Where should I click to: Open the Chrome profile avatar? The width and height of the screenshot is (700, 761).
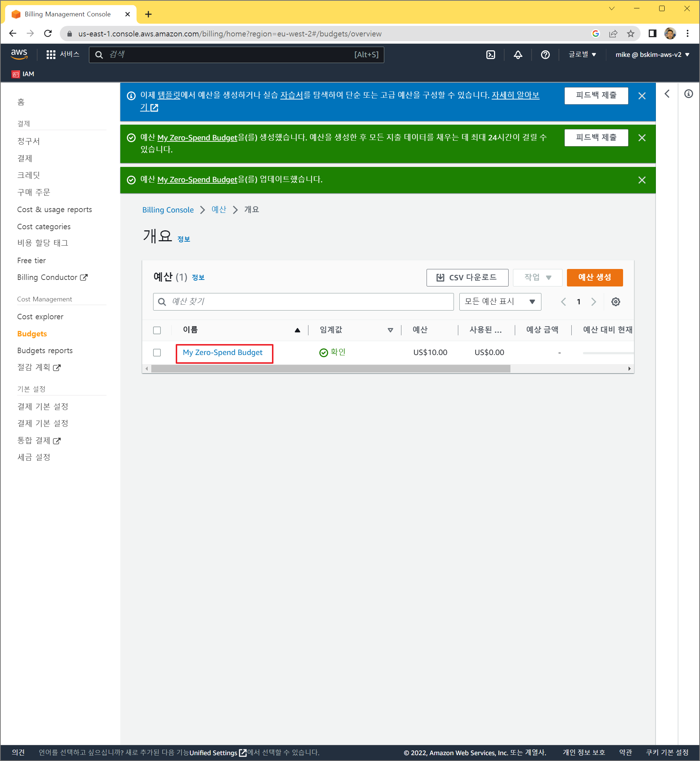[x=670, y=34]
